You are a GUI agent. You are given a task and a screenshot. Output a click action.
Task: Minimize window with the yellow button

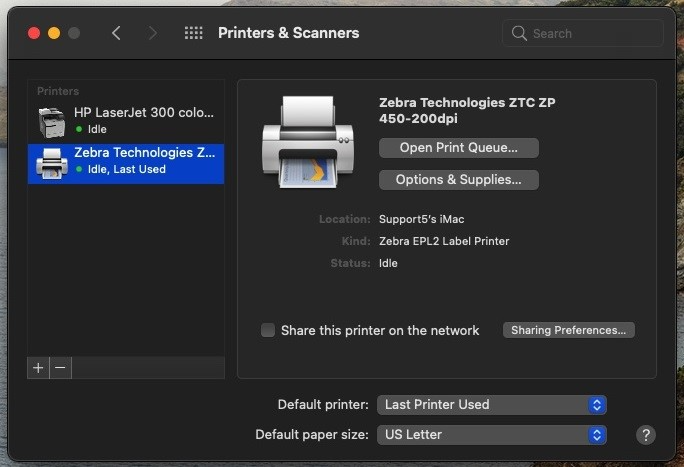pyautogui.click(x=54, y=33)
